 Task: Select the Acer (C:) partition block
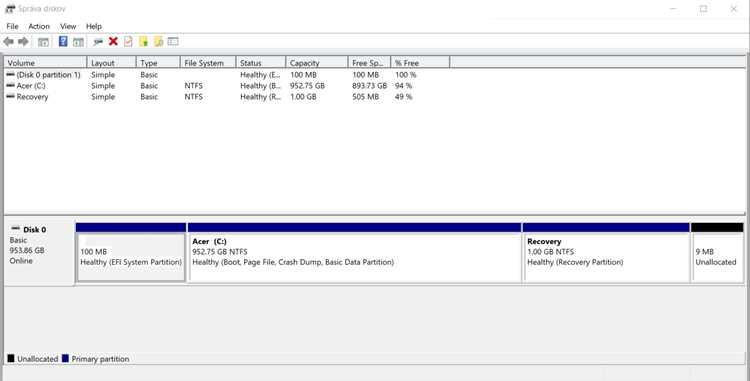point(355,257)
